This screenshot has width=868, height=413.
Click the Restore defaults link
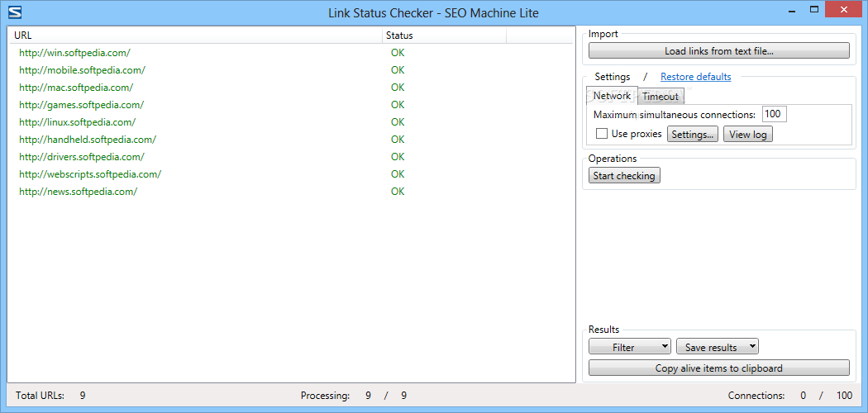tap(696, 77)
